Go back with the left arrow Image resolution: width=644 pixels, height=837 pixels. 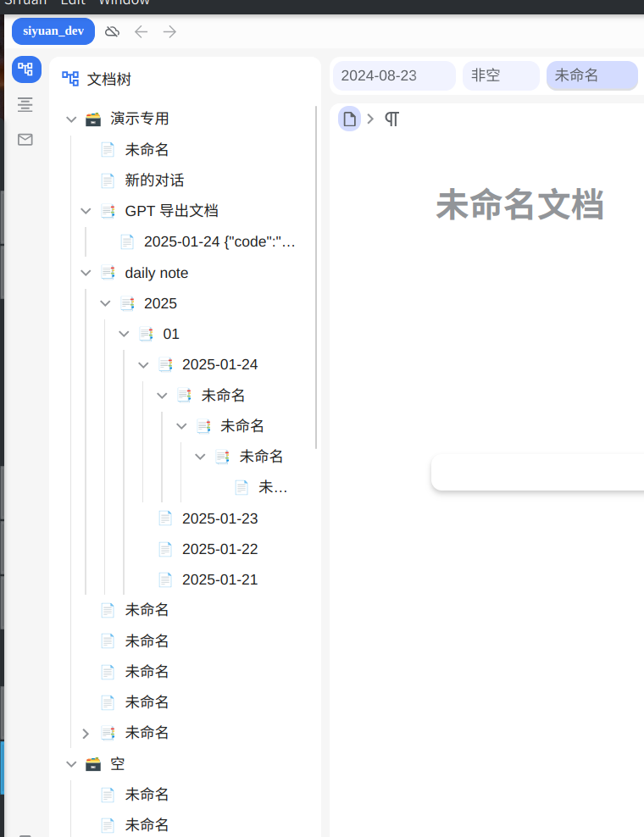point(141,32)
